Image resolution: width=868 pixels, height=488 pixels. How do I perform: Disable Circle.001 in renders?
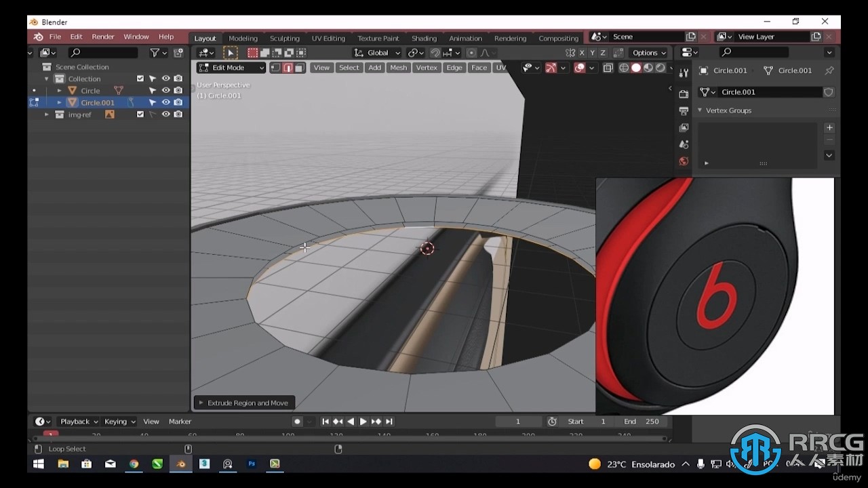(x=178, y=102)
